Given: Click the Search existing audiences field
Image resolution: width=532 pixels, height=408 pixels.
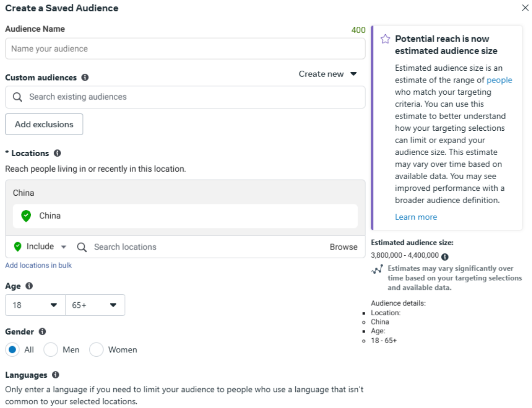Looking at the screenshot, I should [x=185, y=97].
